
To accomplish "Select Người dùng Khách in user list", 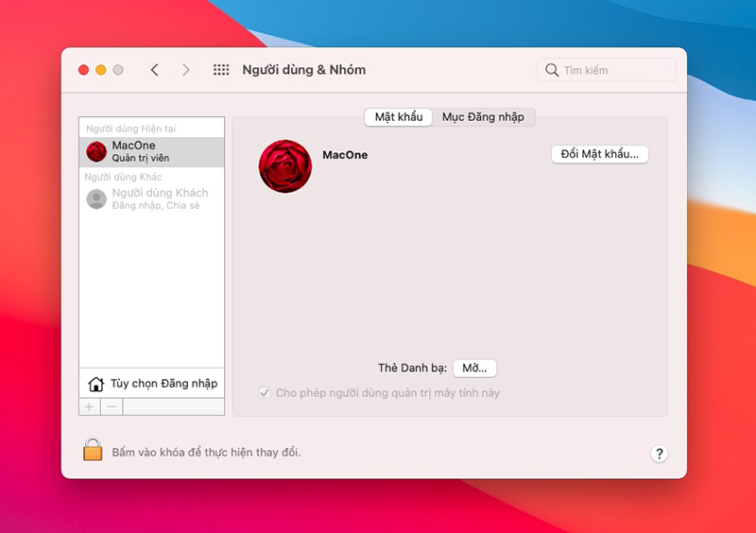I will coord(152,198).
